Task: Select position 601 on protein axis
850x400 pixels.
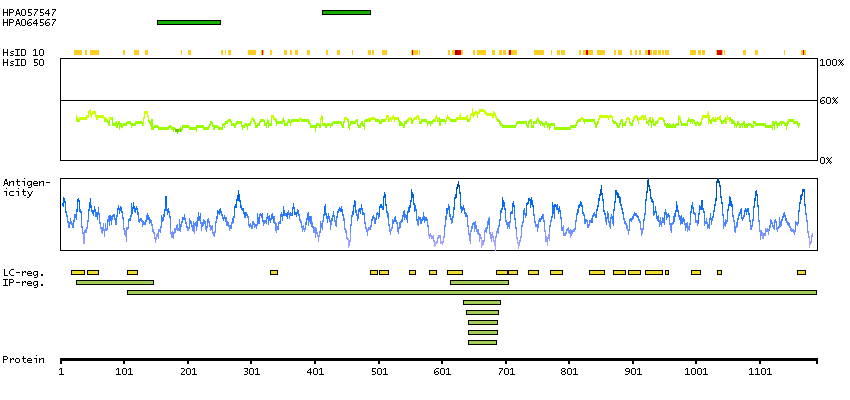Action: point(442,371)
